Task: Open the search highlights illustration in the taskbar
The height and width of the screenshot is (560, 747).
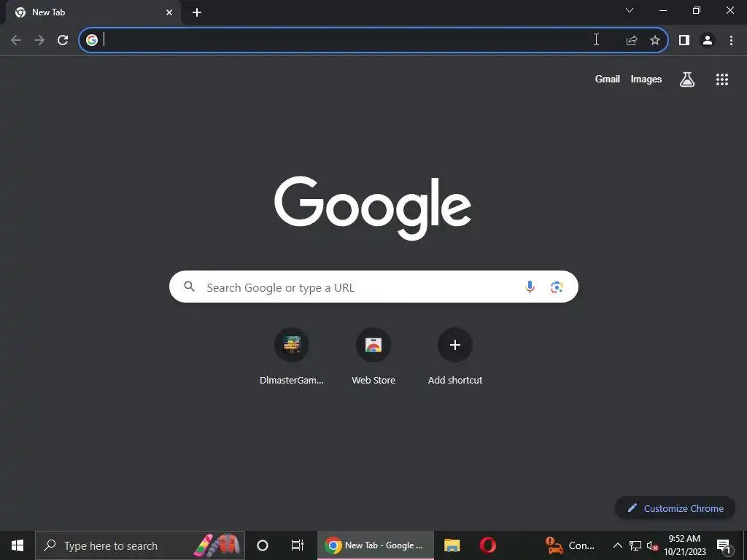Action: tap(217, 545)
